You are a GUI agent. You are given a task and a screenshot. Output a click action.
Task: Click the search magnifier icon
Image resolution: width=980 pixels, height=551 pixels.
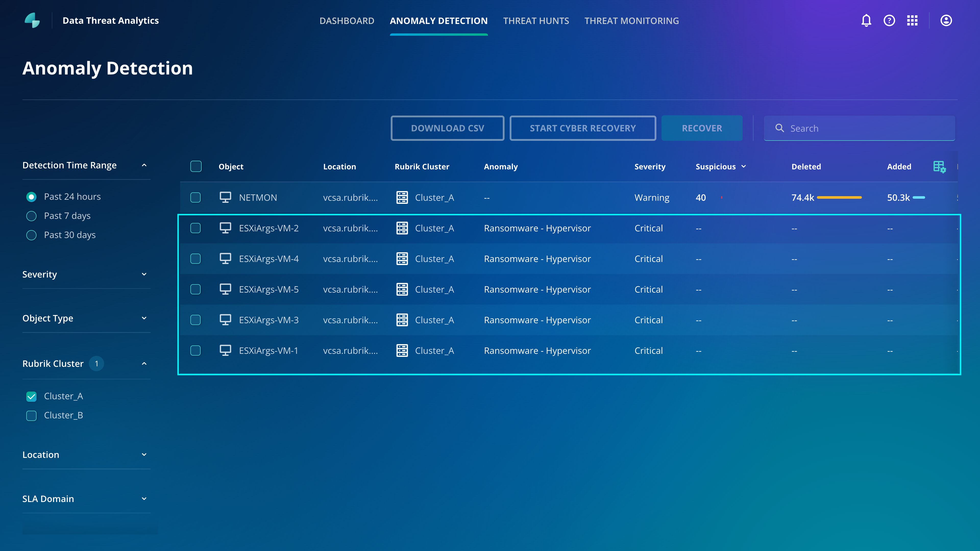[779, 128]
